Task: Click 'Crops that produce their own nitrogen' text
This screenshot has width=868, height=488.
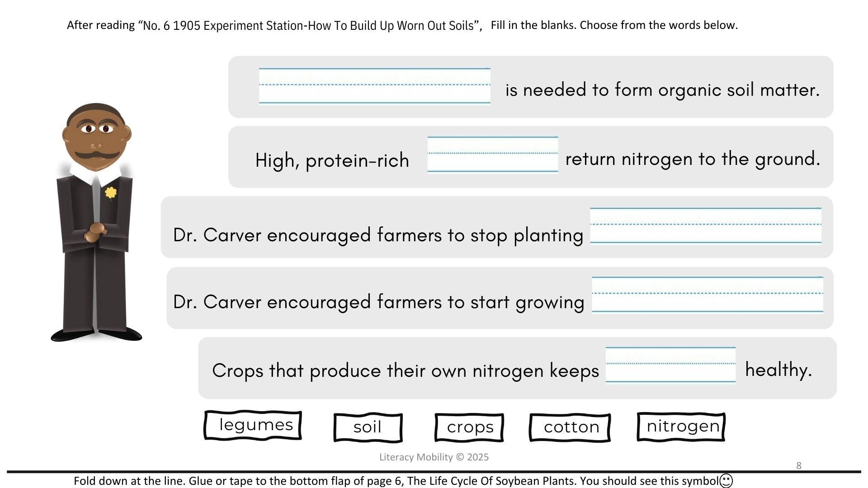Action: pos(405,371)
